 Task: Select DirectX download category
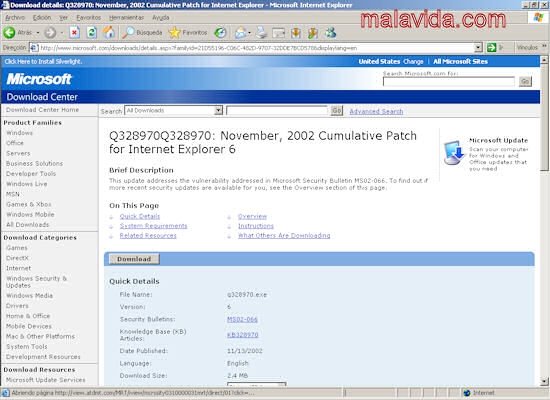coord(17,258)
